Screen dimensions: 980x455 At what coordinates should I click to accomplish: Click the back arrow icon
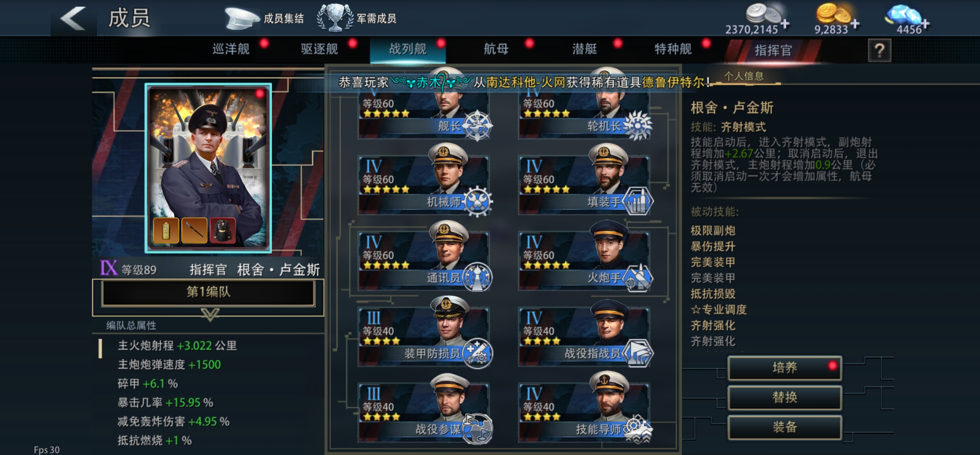pos(73,18)
